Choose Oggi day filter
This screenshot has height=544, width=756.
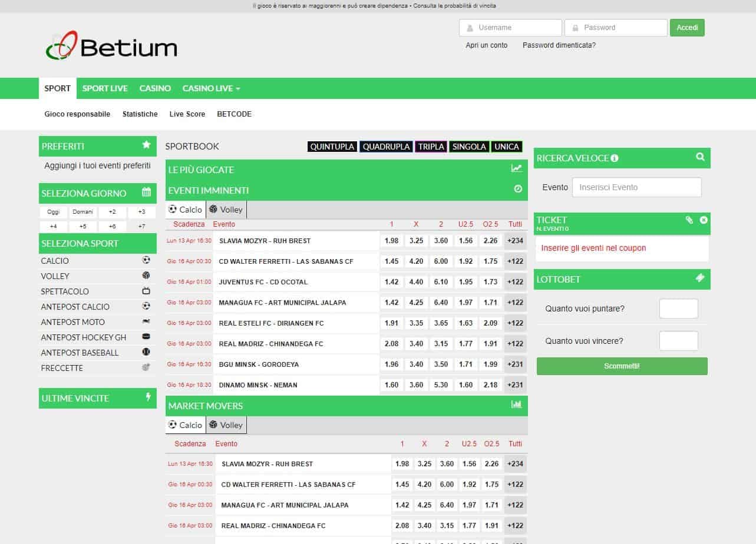pos(54,212)
